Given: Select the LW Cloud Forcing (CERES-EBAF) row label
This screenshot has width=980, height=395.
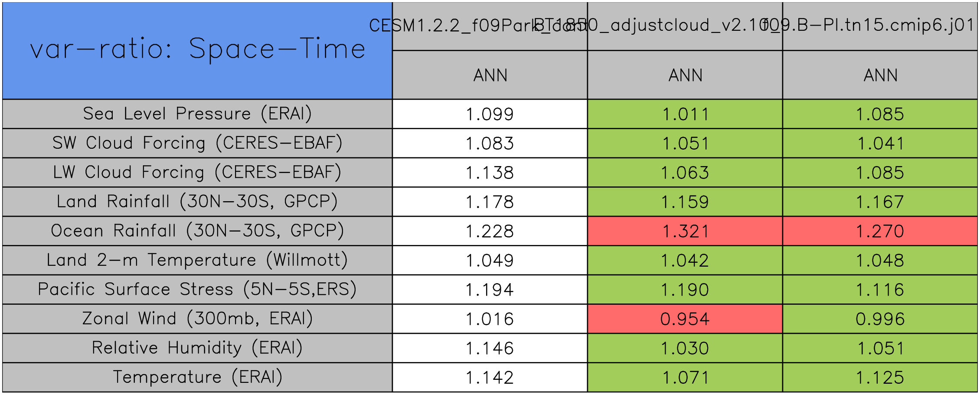Looking at the screenshot, I should [x=197, y=172].
